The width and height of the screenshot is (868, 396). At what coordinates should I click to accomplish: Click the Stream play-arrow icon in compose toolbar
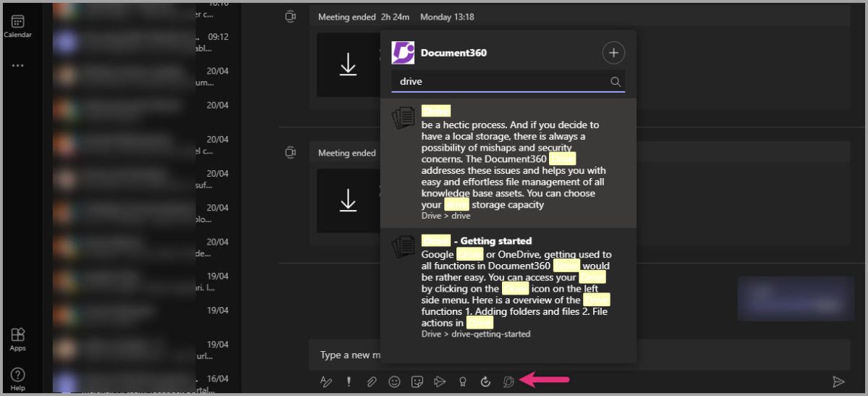440,382
